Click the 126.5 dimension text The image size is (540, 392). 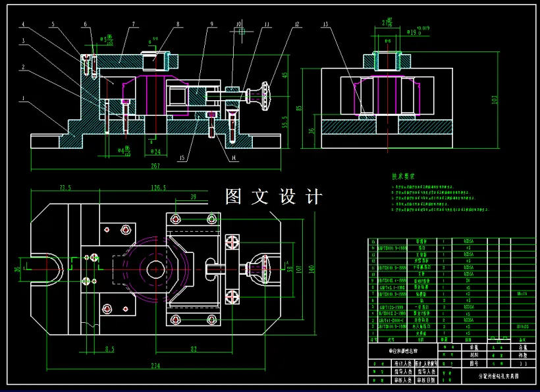(159, 188)
